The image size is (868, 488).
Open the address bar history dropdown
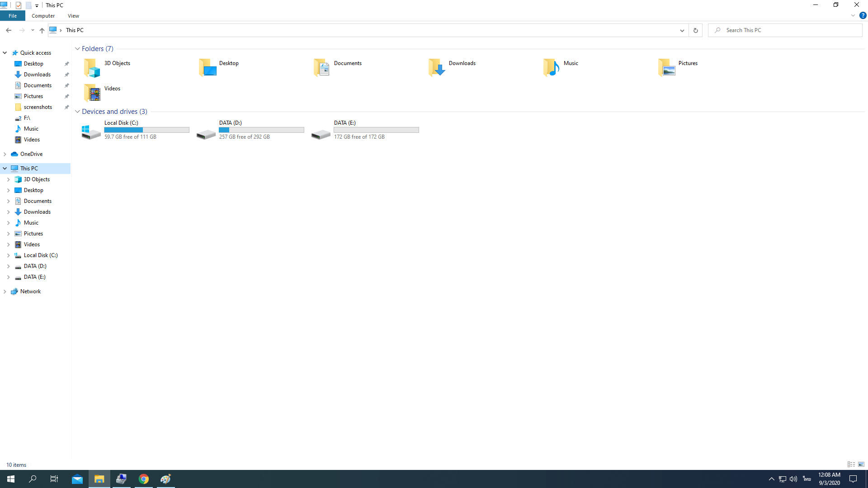[682, 30]
